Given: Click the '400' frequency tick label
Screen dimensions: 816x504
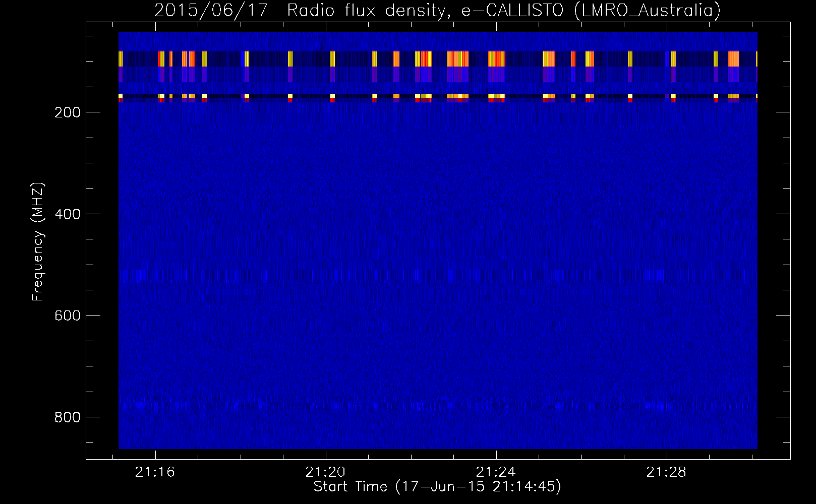Looking at the screenshot, I should (x=67, y=214).
